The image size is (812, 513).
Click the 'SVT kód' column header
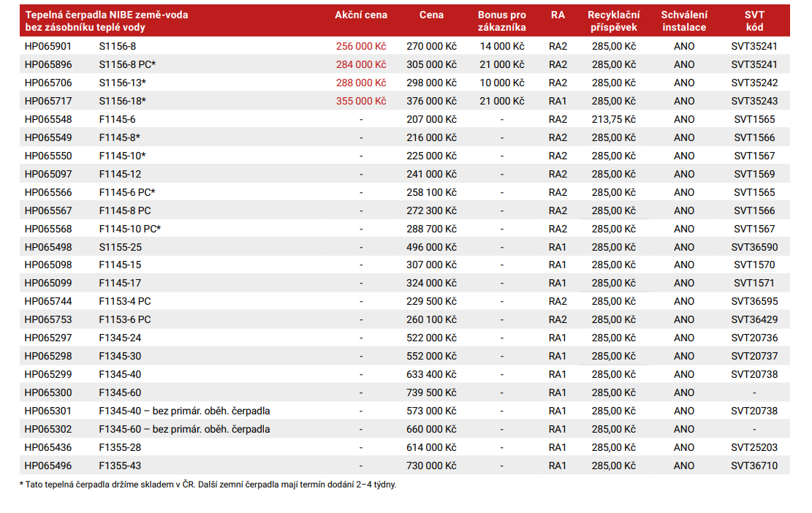pyautogui.click(x=754, y=20)
